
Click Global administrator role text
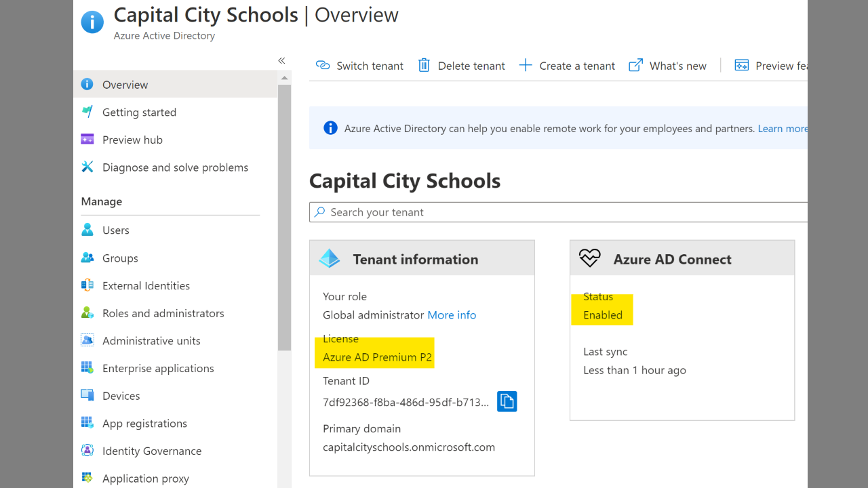(x=373, y=314)
